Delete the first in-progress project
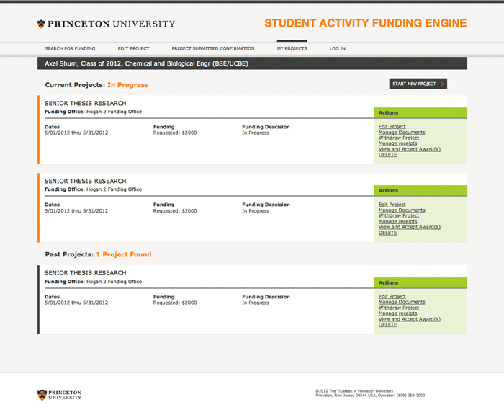Viewport: 504px width, 420px height. pos(387,155)
